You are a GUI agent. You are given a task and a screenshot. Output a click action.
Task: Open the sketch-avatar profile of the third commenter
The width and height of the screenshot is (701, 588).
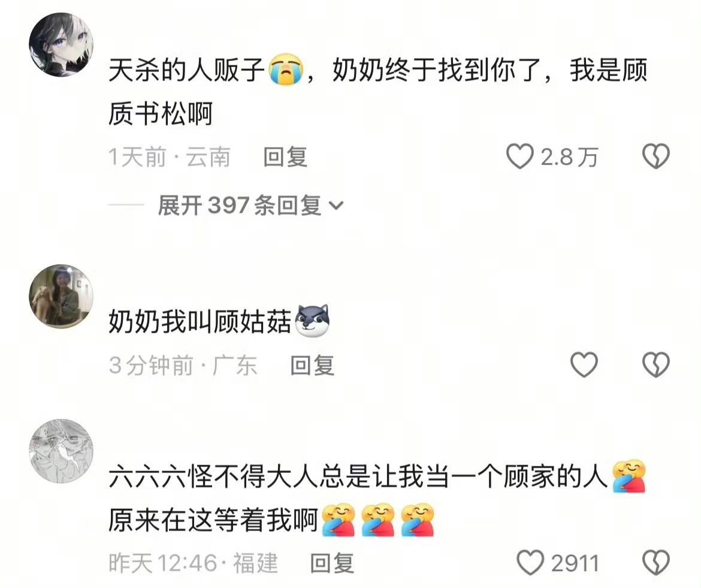click(61, 451)
